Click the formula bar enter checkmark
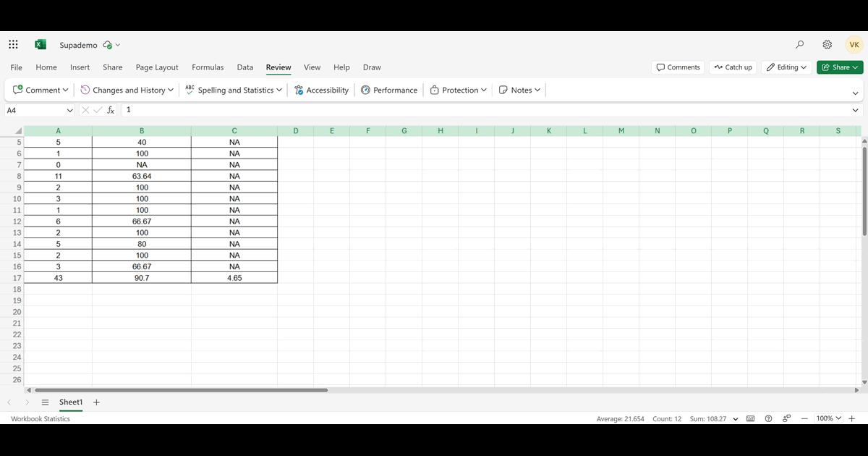868x456 pixels. pyautogui.click(x=98, y=110)
